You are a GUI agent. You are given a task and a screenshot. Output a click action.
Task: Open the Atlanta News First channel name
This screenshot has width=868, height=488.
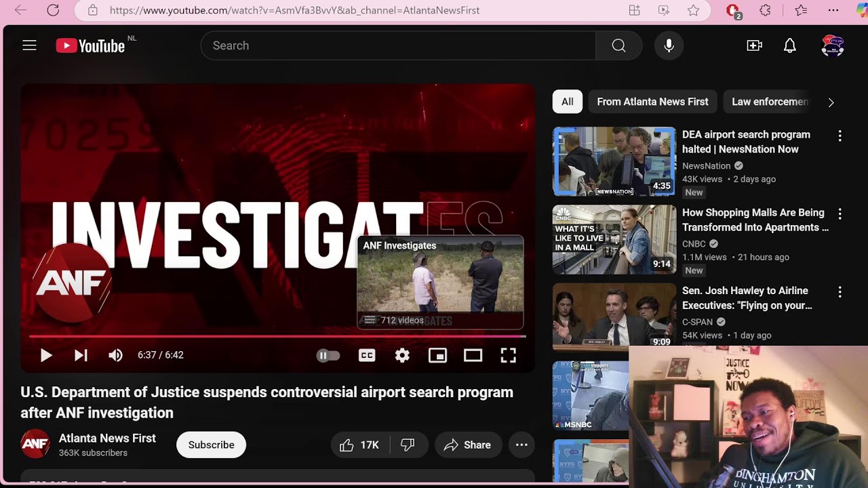coord(107,438)
